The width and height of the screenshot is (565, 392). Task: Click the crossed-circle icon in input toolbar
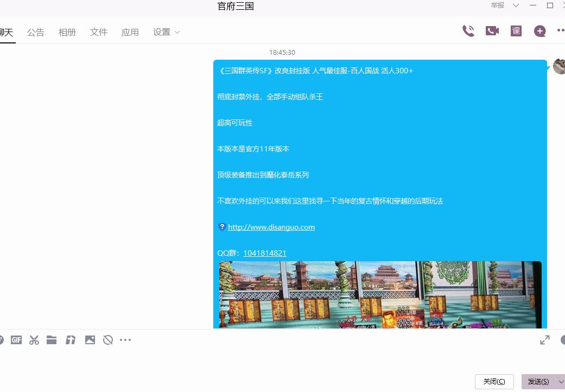[108, 340]
